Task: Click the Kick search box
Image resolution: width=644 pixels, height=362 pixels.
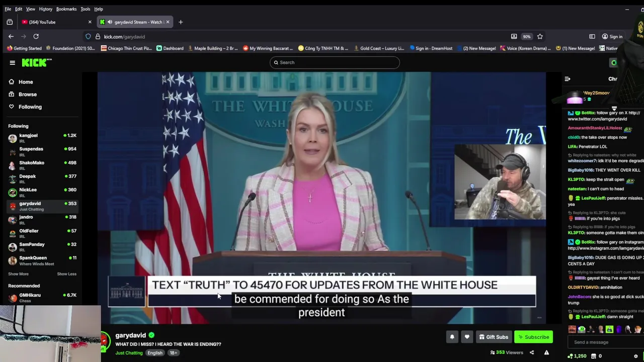Action: coord(335,62)
